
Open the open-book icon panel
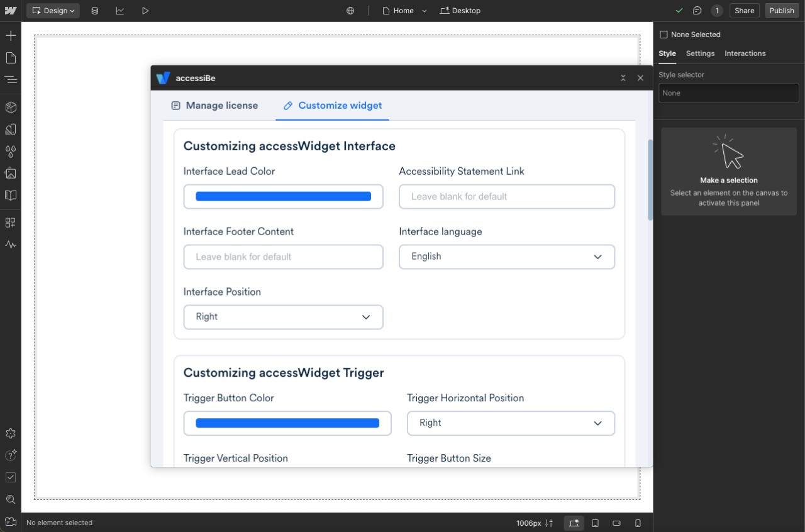[x=11, y=195]
